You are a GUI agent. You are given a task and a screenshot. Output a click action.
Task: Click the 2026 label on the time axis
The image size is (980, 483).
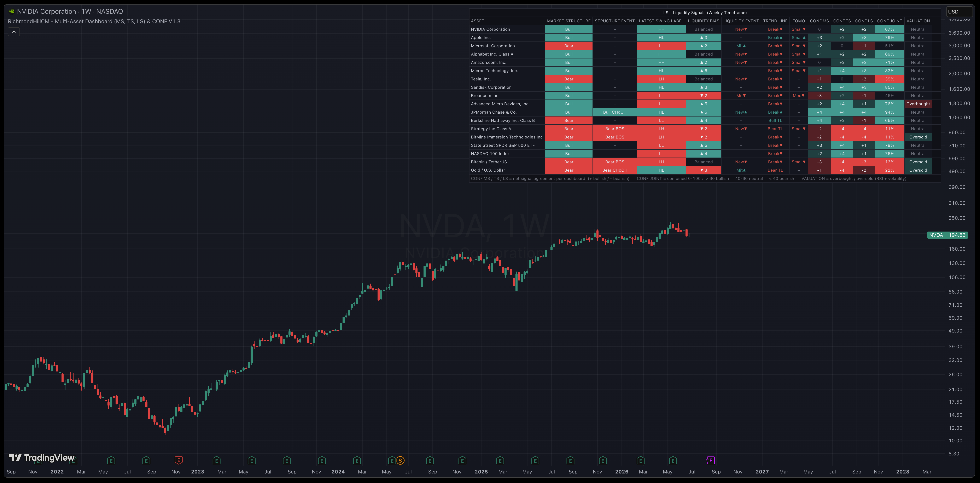pyautogui.click(x=622, y=472)
